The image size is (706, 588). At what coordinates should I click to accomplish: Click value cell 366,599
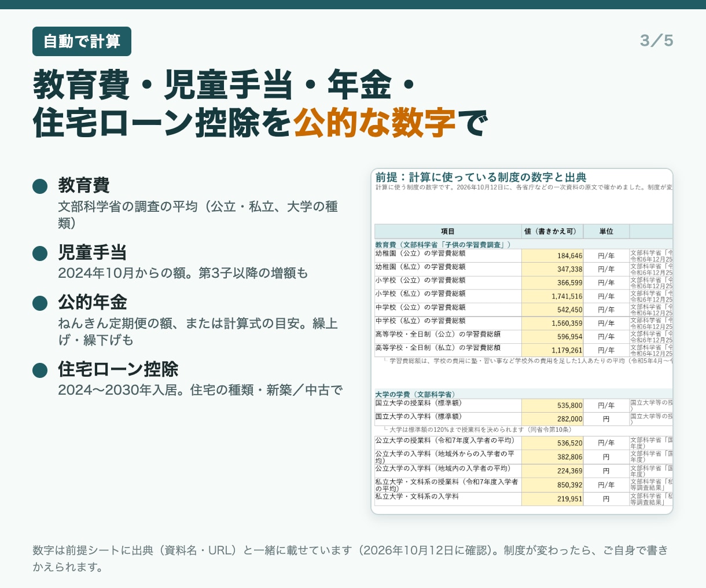552,283
